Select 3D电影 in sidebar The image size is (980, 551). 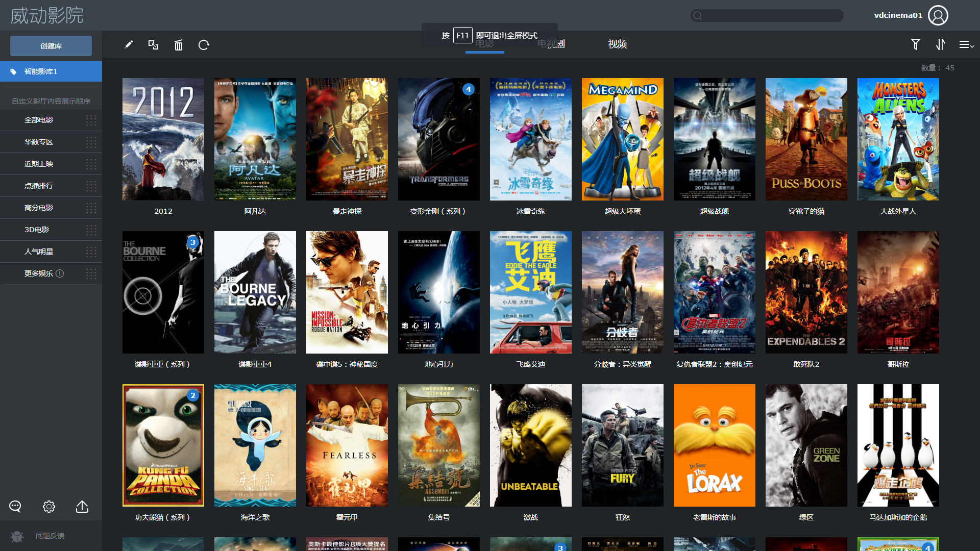coord(37,230)
